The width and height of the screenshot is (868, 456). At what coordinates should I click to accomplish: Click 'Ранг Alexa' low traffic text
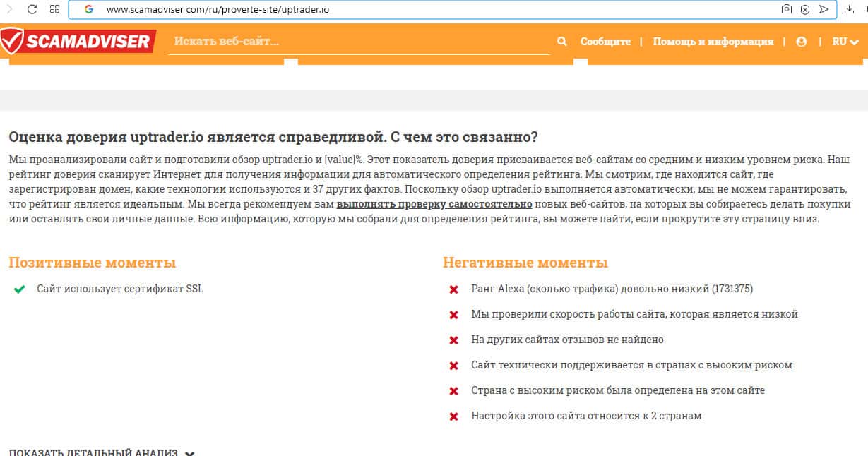(x=612, y=289)
